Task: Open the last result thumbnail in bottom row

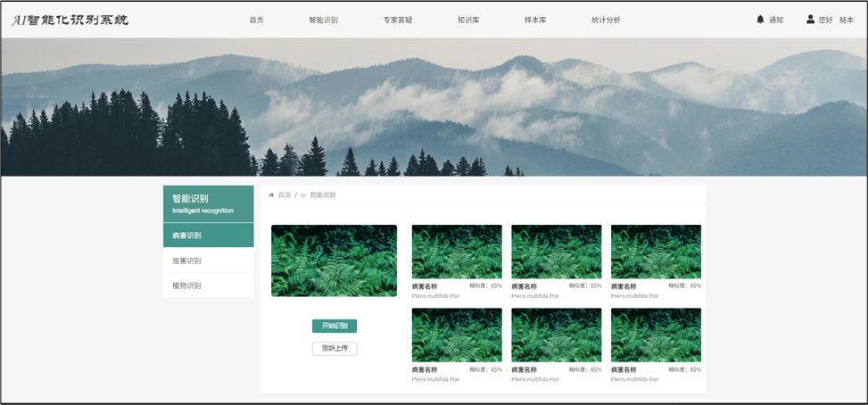Action: click(x=656, y=335)
